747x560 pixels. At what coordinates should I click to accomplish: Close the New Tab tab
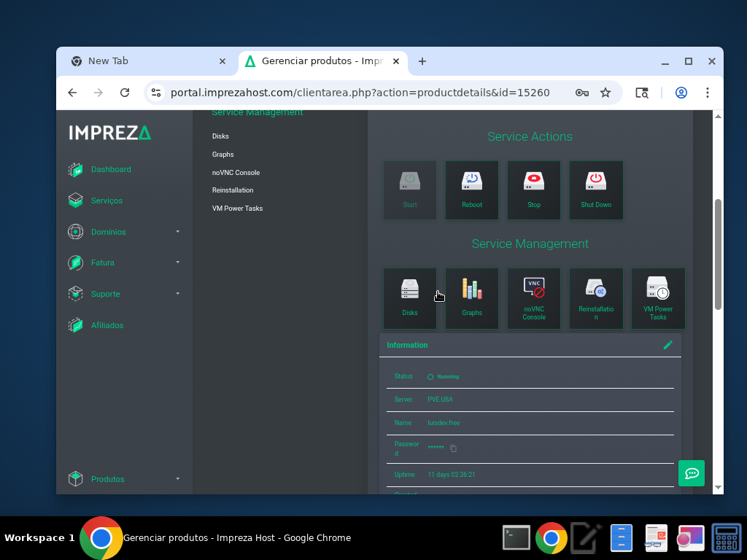coord(222,61)
